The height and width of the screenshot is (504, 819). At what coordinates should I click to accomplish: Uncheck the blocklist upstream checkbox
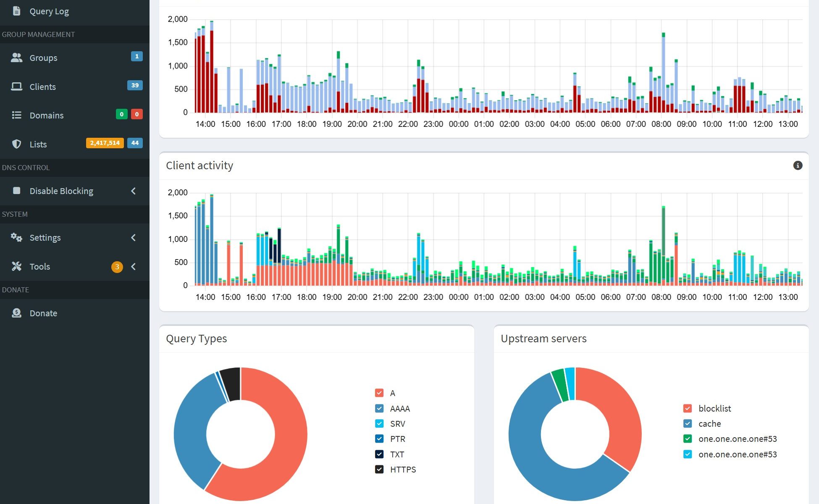click(688, 408)
